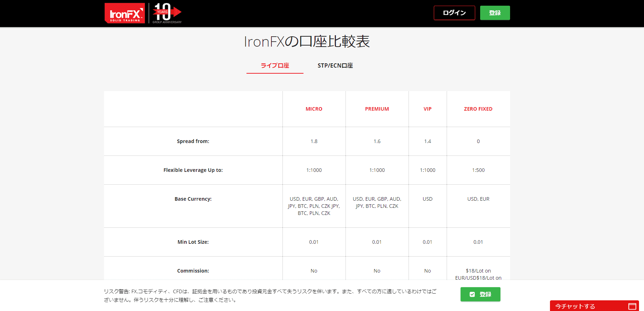This screenshot has height=311, width=644.
Task: Click the 10 Years anniversary badge
Action: (x=167, y=13)
